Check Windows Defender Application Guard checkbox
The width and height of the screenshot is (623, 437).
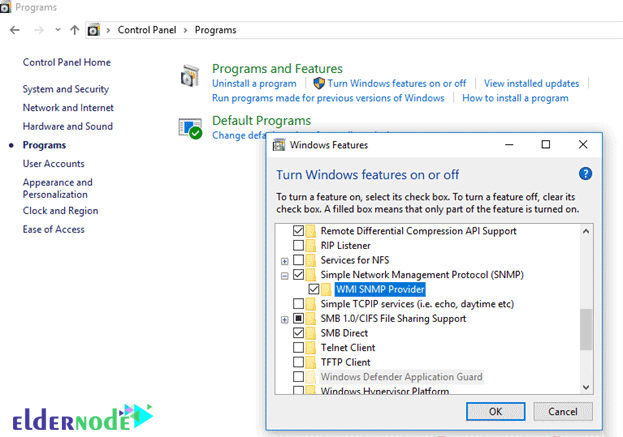point(298,377)
